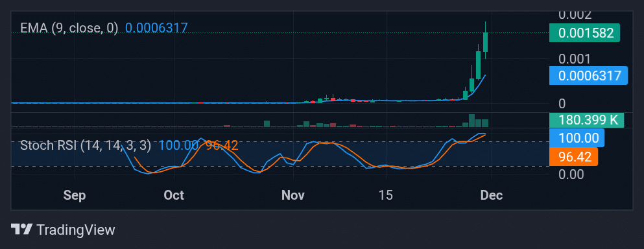Click the Sep label on the time axis
Screen dimensions: 644x249
coord(75,196)
